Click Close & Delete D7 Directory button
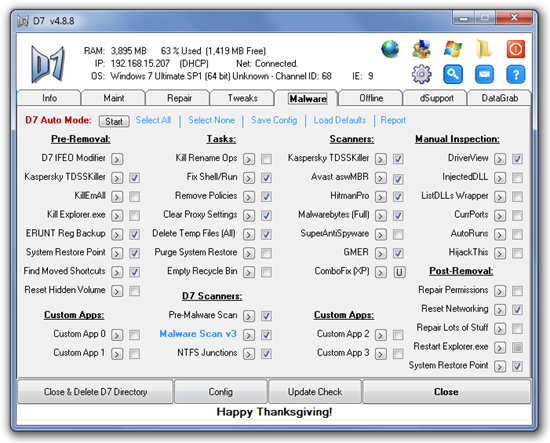The image size is (550, 443). tap(95, 392)
